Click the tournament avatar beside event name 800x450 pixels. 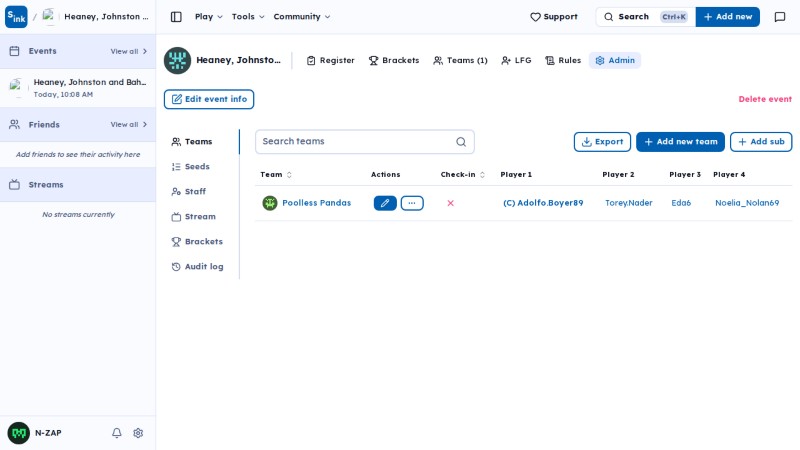pos(177,61)
